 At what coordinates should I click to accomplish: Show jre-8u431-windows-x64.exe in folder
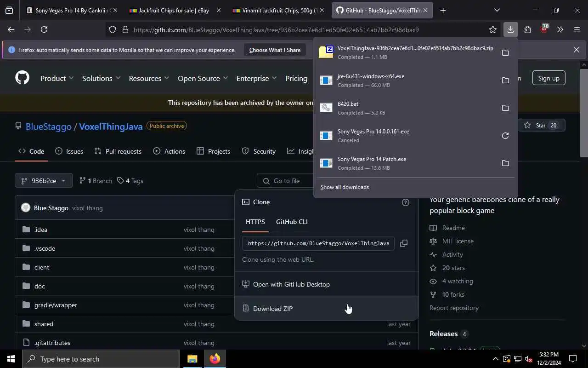click(x=505, y=80)
